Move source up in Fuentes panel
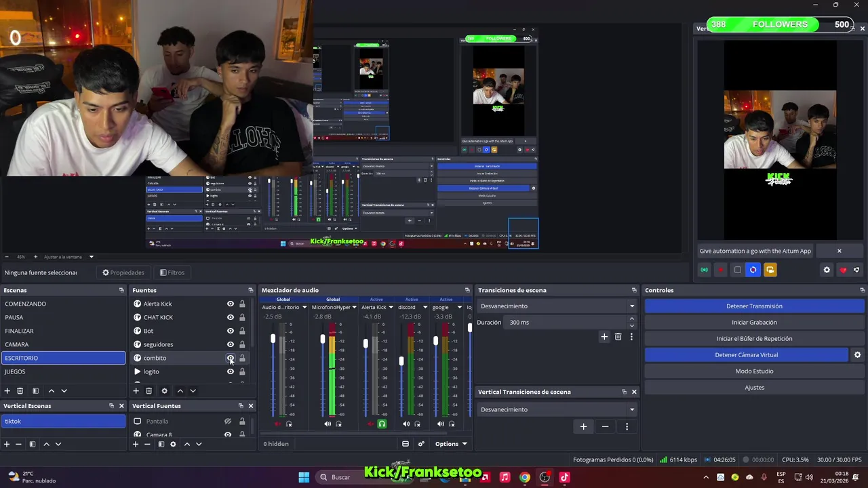 180,391
